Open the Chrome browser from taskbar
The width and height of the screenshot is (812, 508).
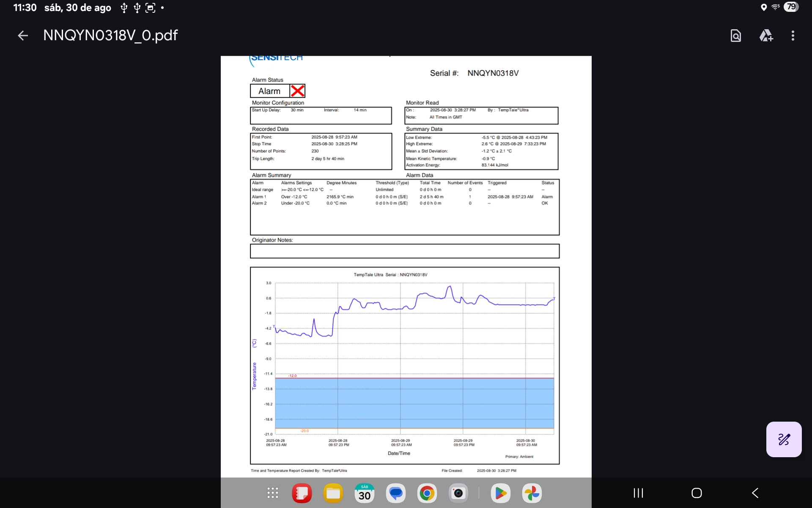427,493
